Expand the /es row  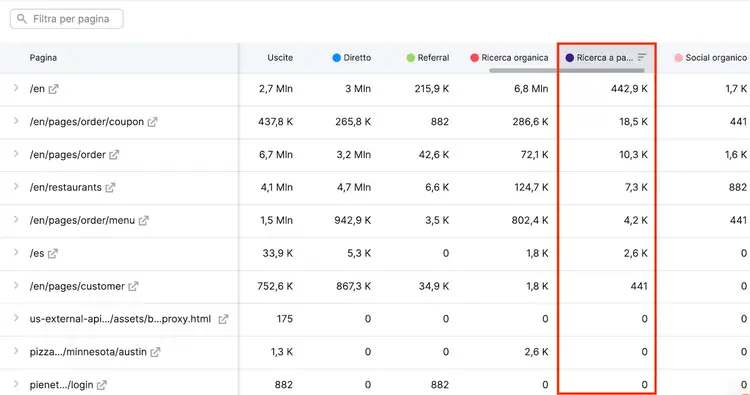click(x=16, y=252)
